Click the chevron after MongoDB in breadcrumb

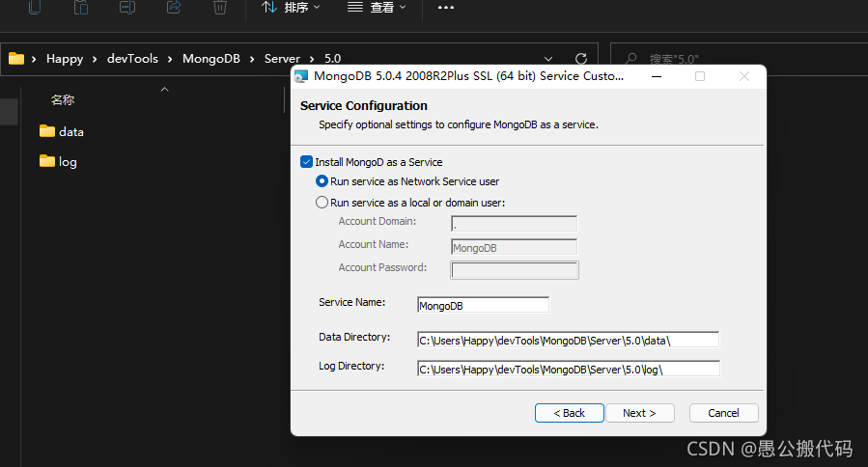(252, 59)
